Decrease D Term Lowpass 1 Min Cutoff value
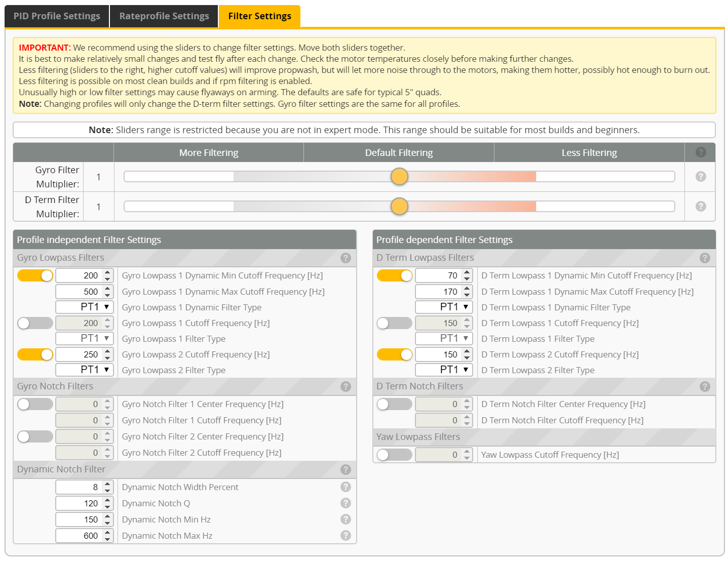The image size is (728, 562). [x=467, y=279]
